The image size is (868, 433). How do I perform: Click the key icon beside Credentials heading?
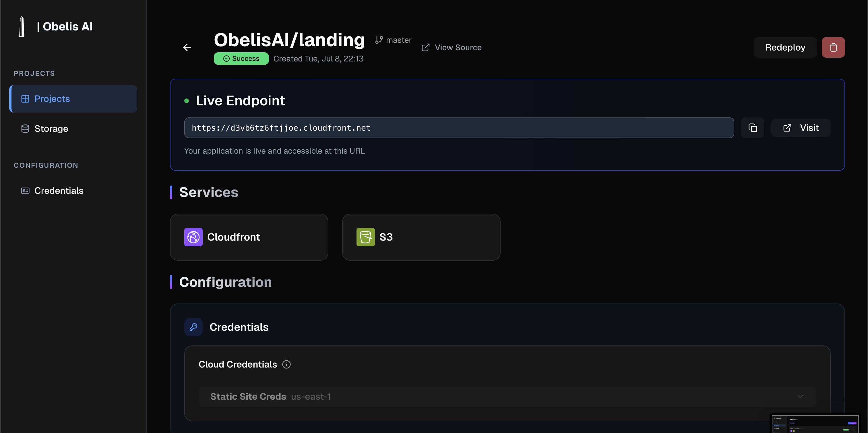point(193,326)
